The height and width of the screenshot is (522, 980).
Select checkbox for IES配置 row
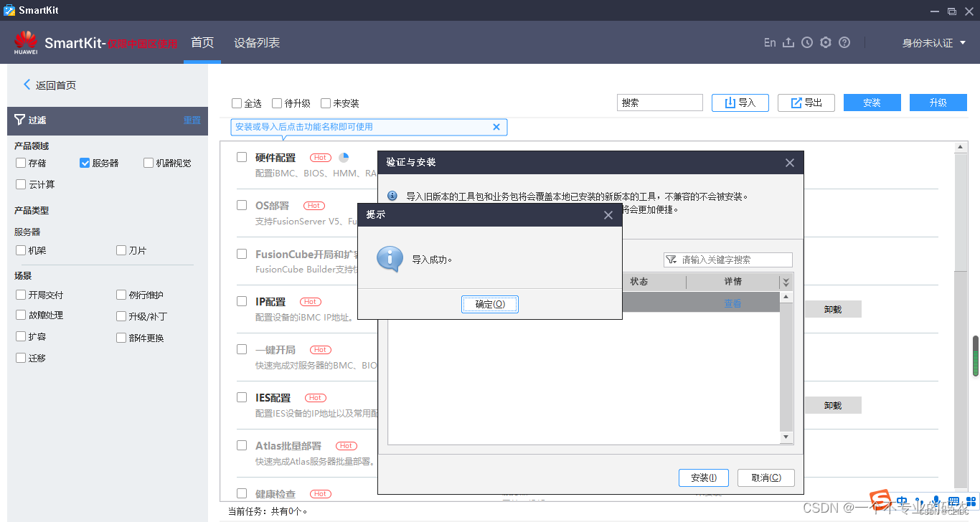242,397
